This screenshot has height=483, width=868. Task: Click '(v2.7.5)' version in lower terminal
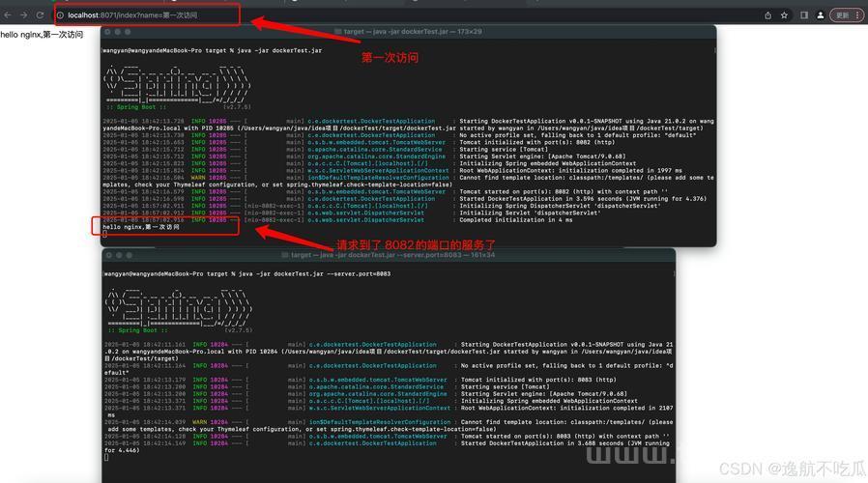(238, 330)
